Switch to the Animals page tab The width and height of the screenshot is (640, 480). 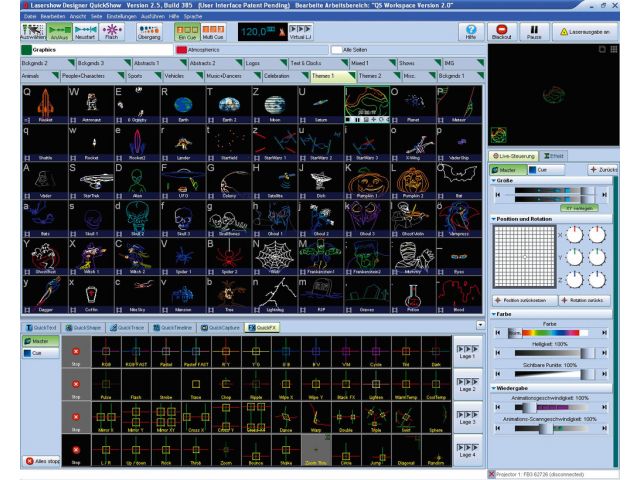(x=40, y=76)
